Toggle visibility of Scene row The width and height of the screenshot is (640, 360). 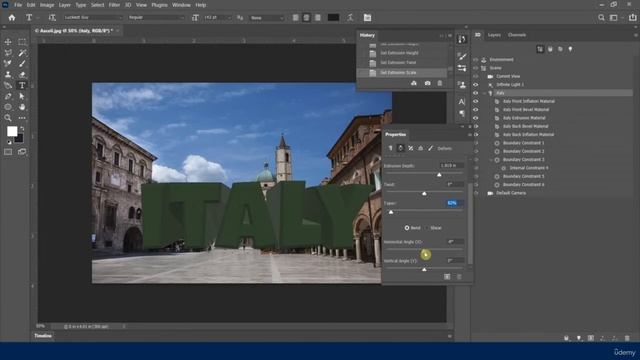(x=476, y=68)
